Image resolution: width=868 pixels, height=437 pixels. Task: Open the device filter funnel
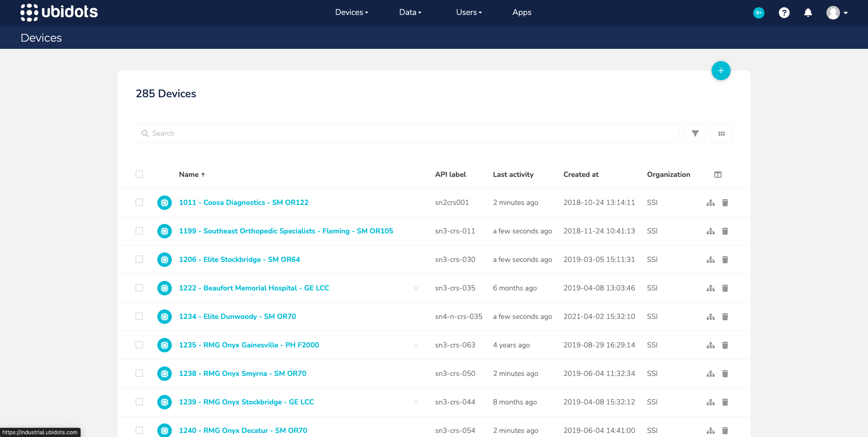pos(695,133)
